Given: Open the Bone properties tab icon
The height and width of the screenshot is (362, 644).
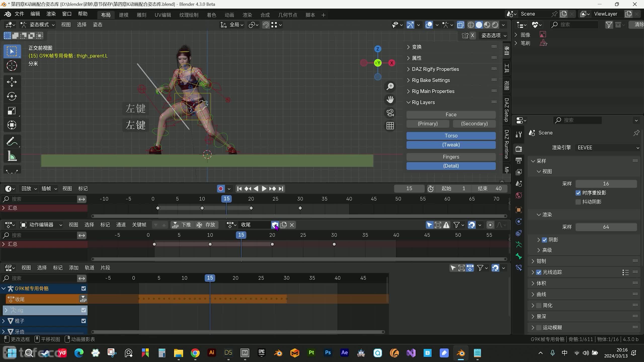Looking at the screenshot, I should pos(519,256).
